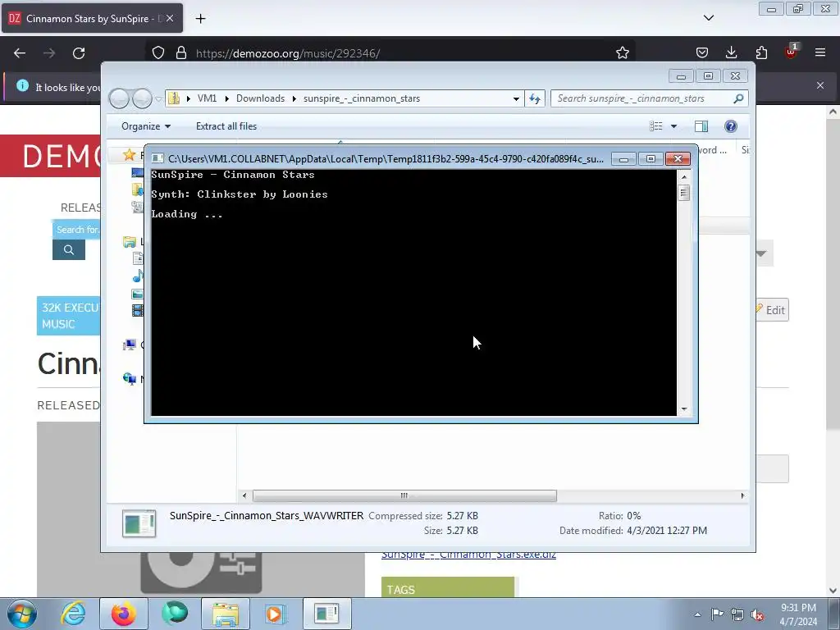This screenshot has width=840, height=630.
Task: Open the Firefox hamburger menu
Action: pyautogui.click(x=820, y=53)
